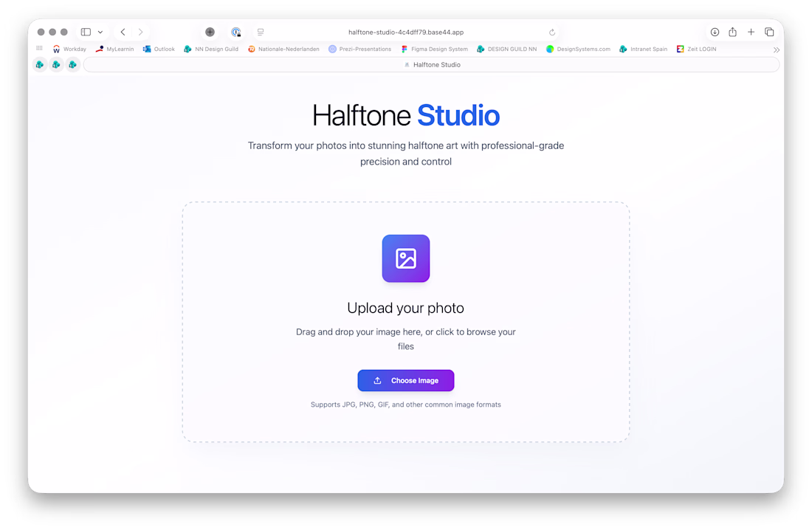The height and width of the screenshot is (530, 812).
Task: Open a new tab with plus icon
Action: [x=751, y=32]
